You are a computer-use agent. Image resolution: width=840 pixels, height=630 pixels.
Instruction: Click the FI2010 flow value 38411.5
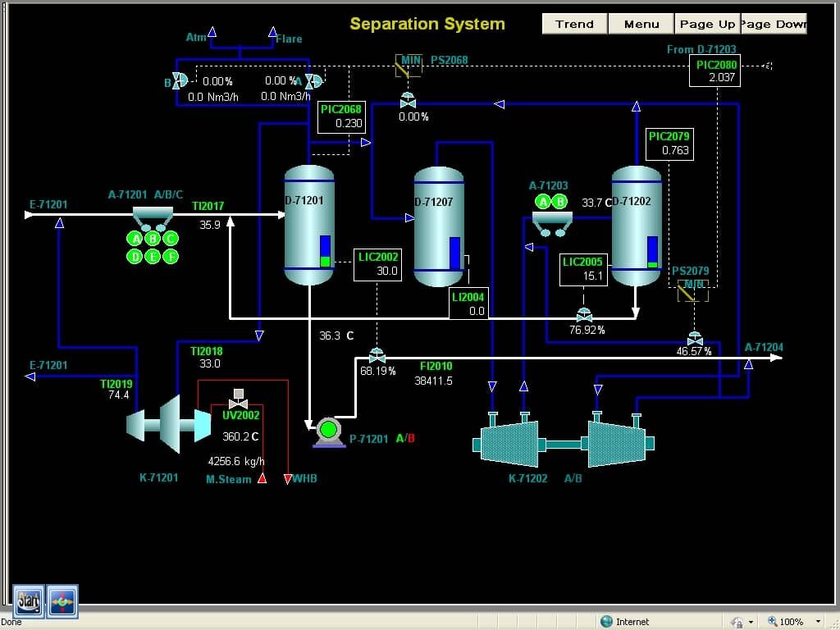tap(433, 381)
